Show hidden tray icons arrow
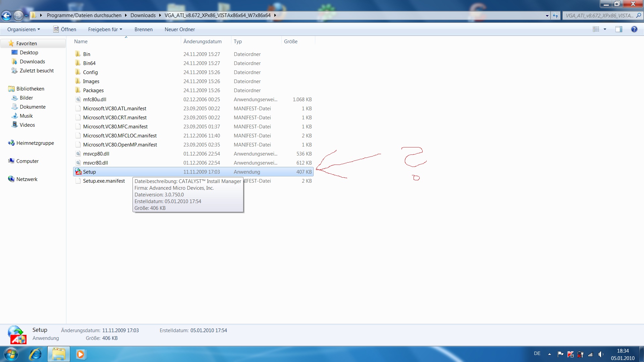The height and width of the screenshot is (362, 644). pyautogui.click(x=549, y=354)
